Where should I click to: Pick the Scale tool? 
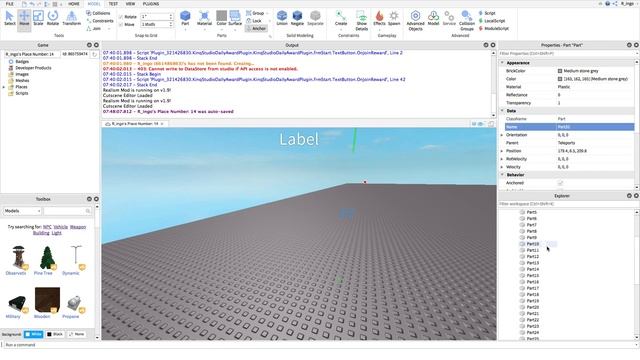[x=38, y=19]
